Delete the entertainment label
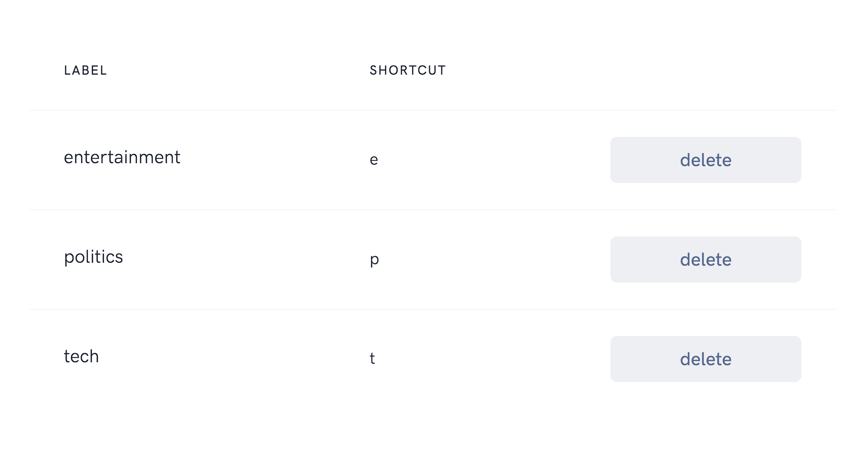868x456 pixels. 706,160
